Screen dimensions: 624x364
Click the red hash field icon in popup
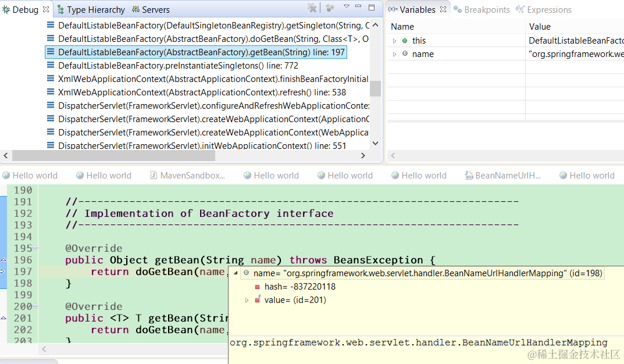pyautogui.click(x=257, y=287)
